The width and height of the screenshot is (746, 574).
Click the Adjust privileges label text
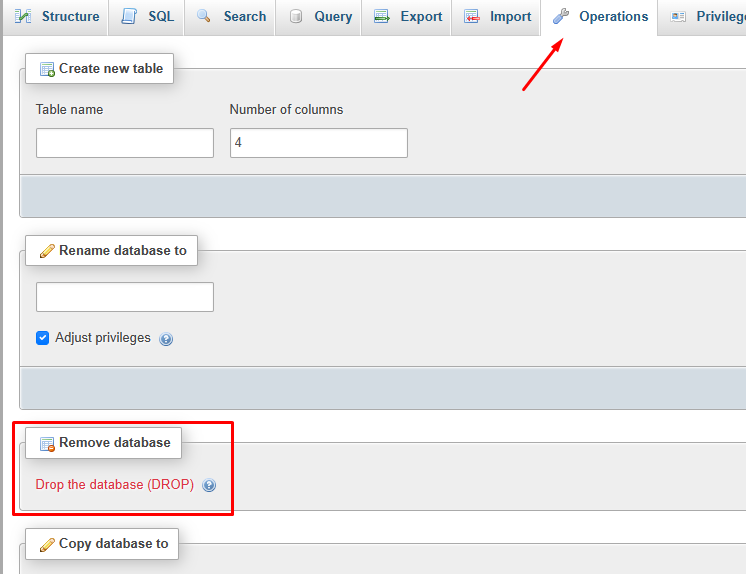click(x=103, y=338)
